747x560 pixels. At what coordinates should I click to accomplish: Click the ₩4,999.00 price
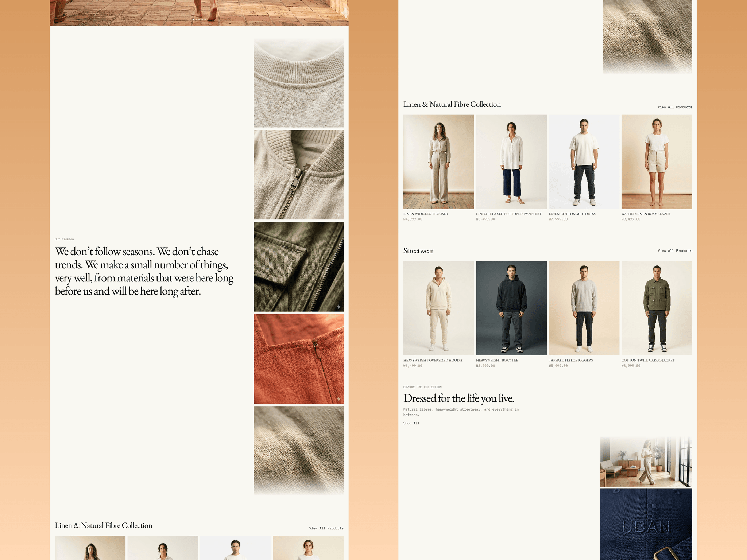[413, 219]
